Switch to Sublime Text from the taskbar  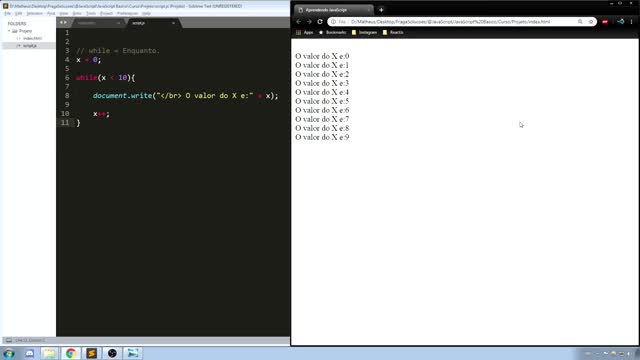point(91,353)
